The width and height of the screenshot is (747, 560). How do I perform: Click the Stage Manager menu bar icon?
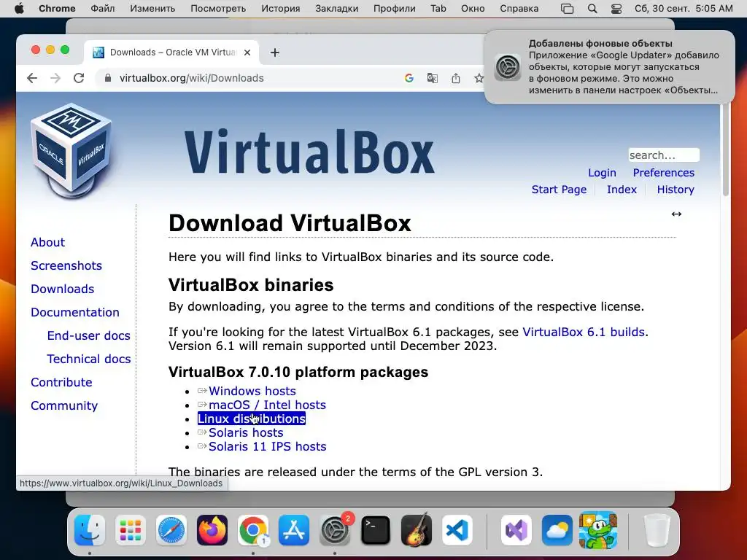coord(567,9)
